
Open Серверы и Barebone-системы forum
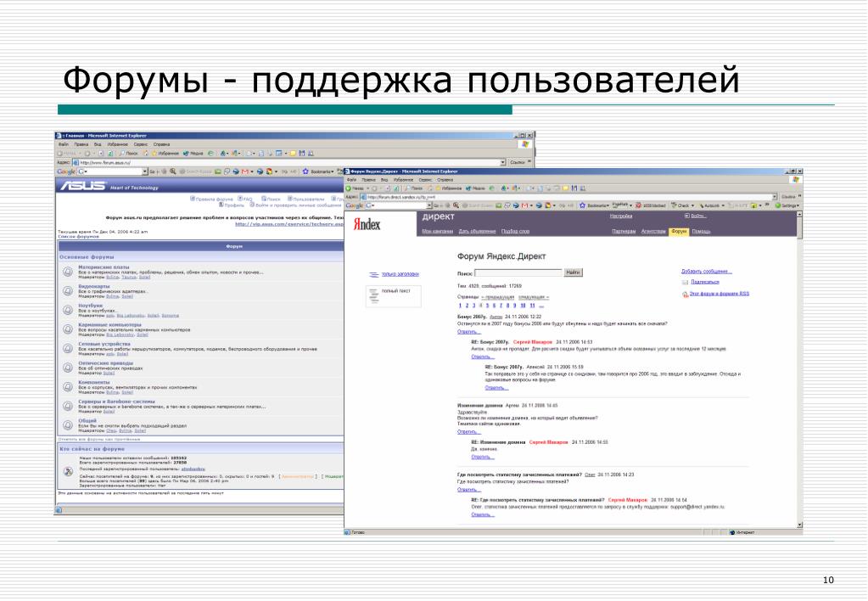click(x=116, y=402)
